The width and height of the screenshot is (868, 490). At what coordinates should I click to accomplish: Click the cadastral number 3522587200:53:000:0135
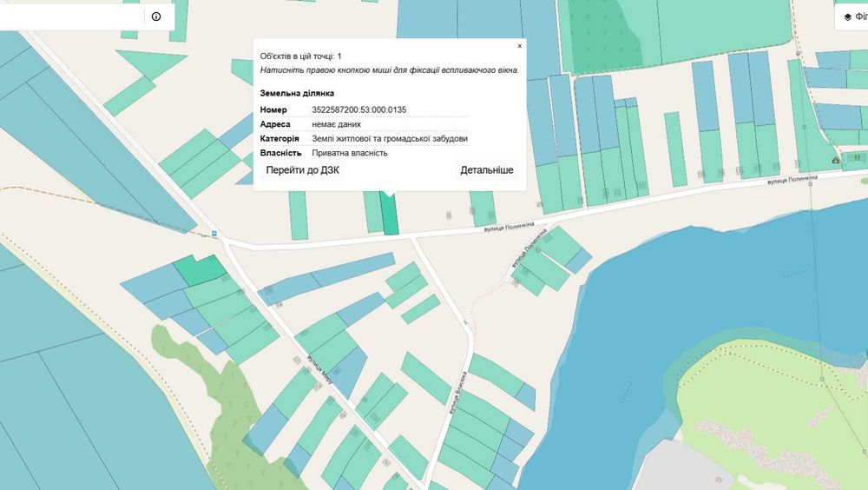click(x=358, y=109)
